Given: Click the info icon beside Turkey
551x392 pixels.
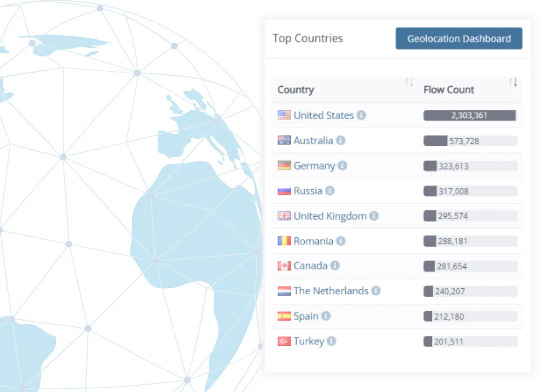Looking at the screenshot, I should click(x=331, y=341).
